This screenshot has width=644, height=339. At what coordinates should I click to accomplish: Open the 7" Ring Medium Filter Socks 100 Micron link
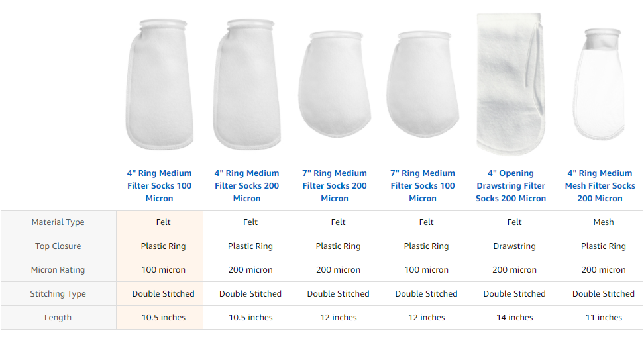423,185
